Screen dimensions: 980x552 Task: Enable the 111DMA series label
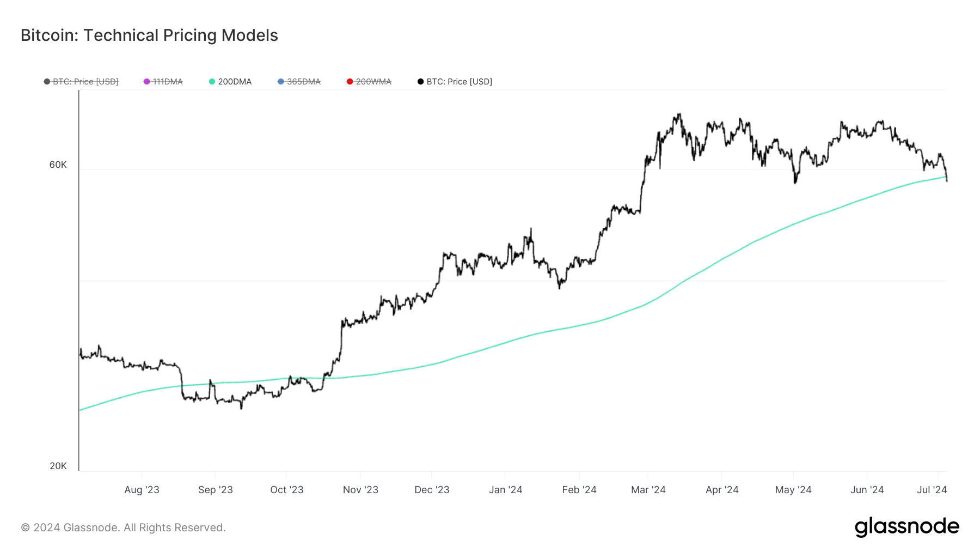point(168,82)
